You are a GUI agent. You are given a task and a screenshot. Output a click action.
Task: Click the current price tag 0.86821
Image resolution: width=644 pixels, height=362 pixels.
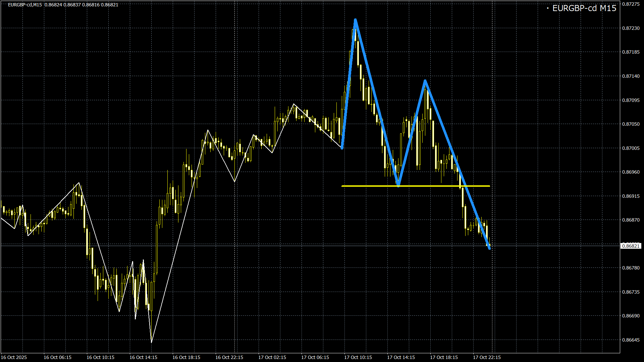[631, 246]
